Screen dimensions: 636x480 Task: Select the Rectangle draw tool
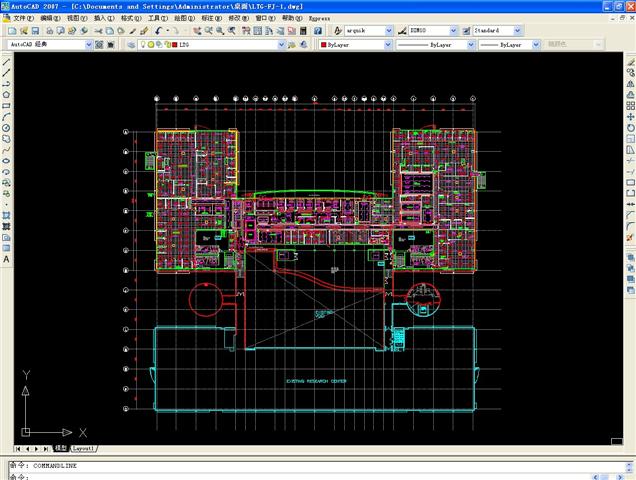point(6,106)
